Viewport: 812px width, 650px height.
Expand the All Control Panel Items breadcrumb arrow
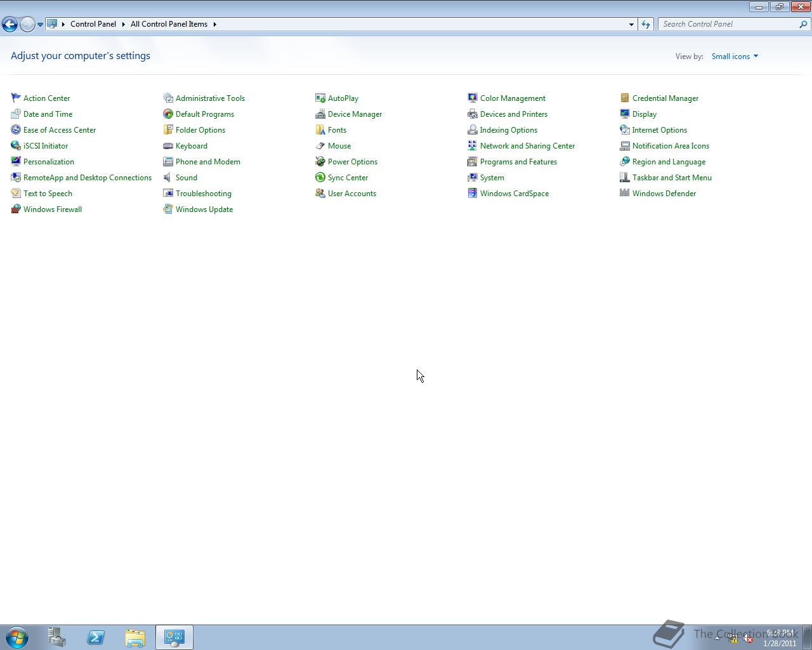(x=214, y=24)
